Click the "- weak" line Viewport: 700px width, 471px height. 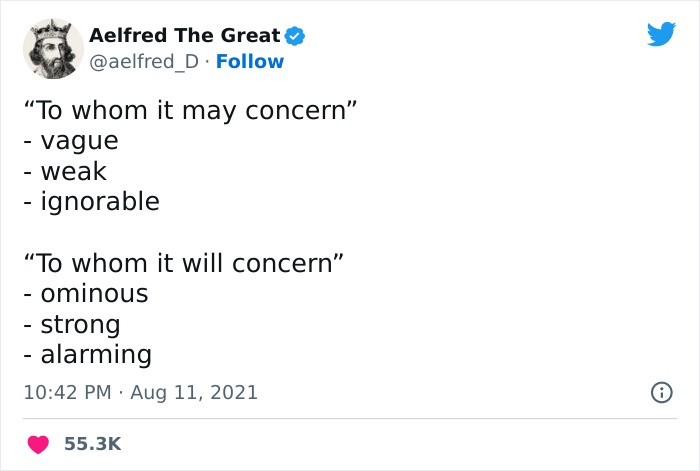point(64,171)
